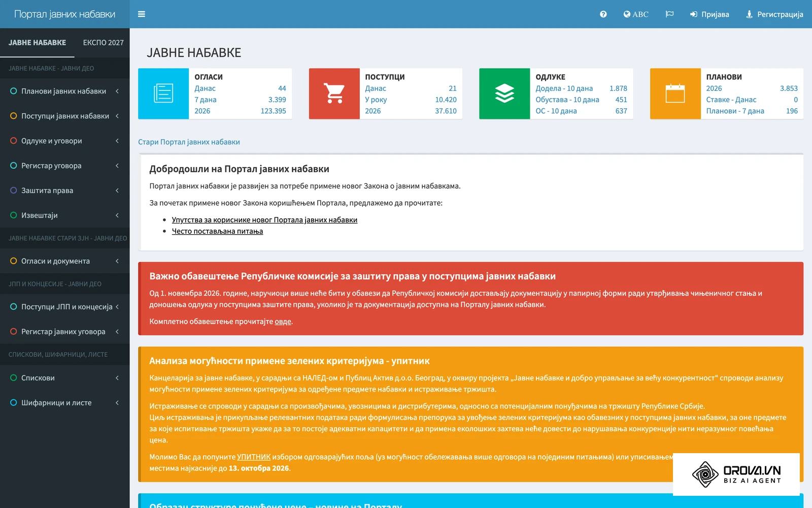Expand the Одлуке и уговори chevron
Image resolution: width=812 pixels, height=508 pixels.
click(117, 141)
